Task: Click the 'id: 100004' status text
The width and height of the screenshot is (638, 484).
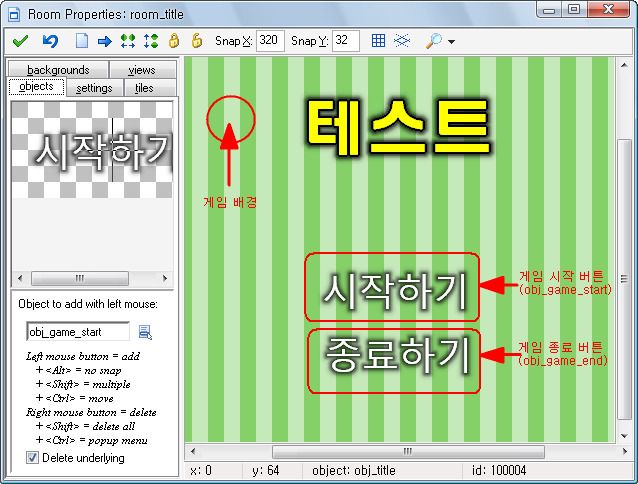Action: pos(499,471)
